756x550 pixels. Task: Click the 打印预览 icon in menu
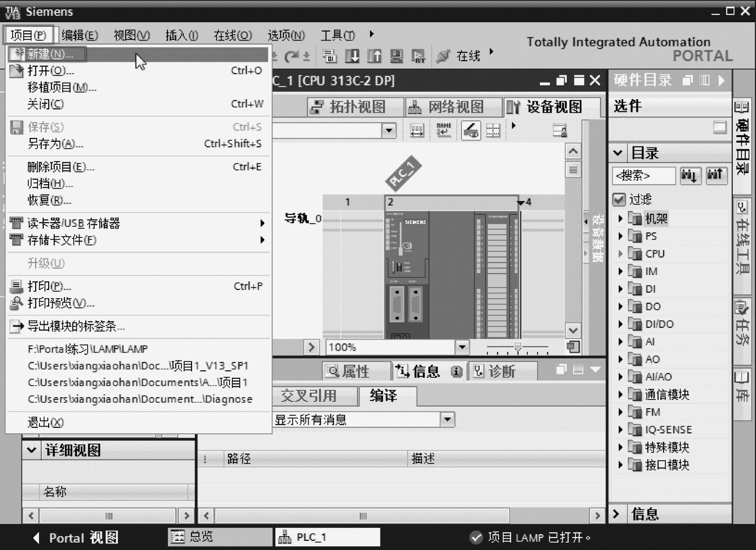(16, 303)
